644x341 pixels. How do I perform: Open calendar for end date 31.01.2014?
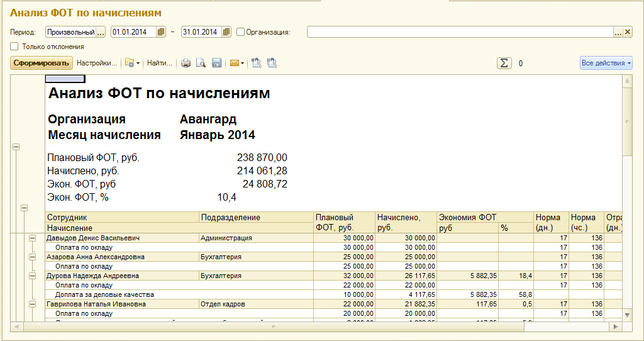(226, 31)
